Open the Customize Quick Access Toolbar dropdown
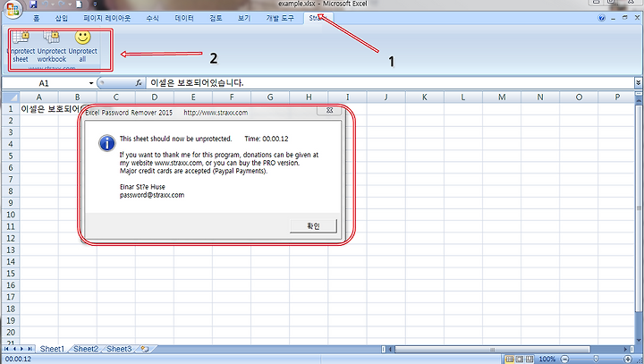Screen dimensions: 644x364 (95, 4)
